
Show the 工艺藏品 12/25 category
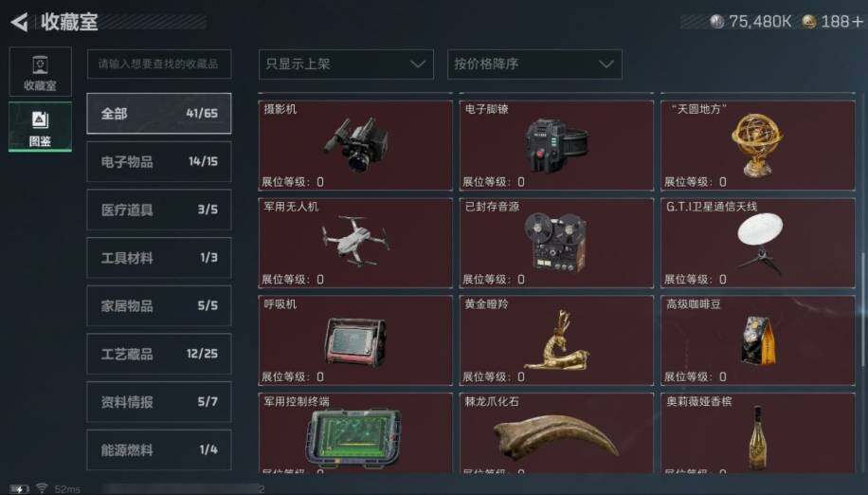point(159,354)
